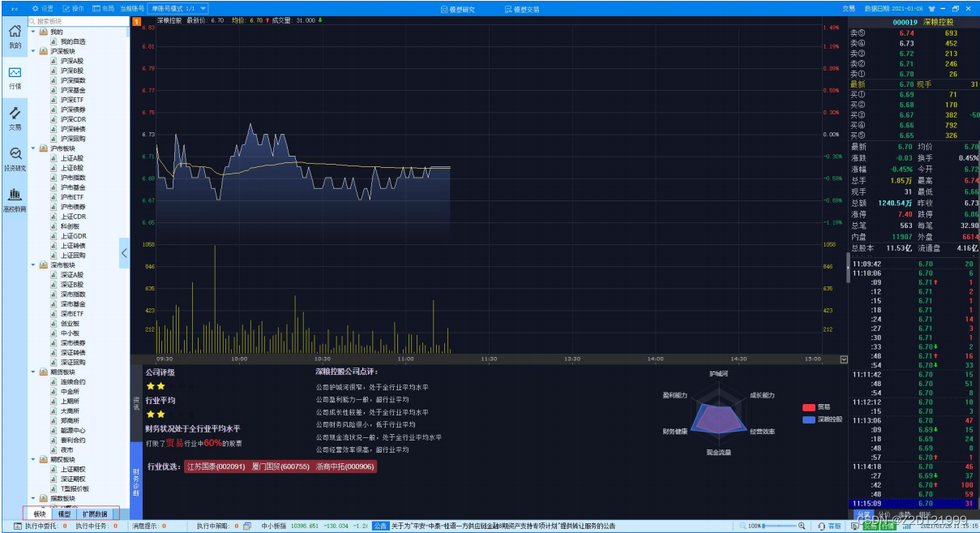This screenshot has height=533, width=980.
Task: Select T型报价板 in the tree
Action: [75, 488]
